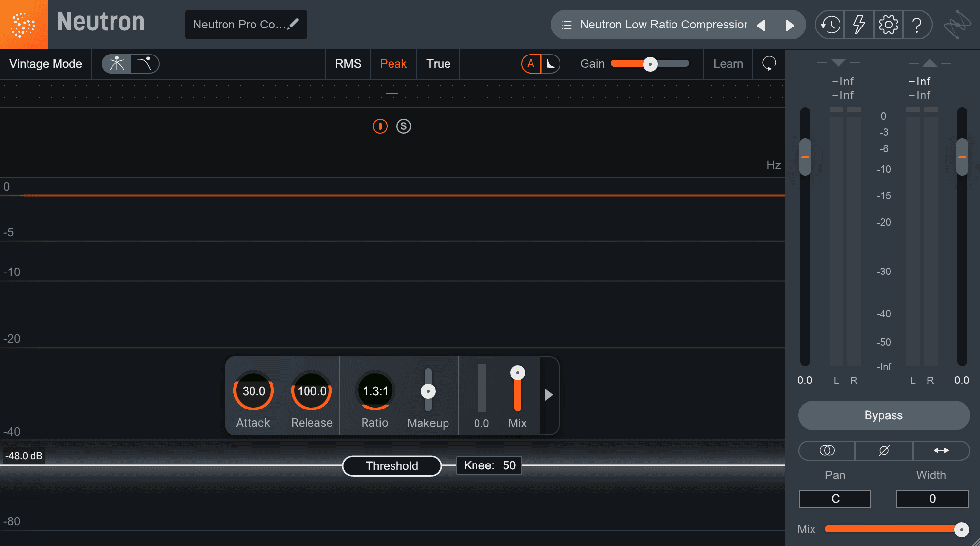Open settings with the gear icon
Screen dimensions: 980x546
point(888,25)
